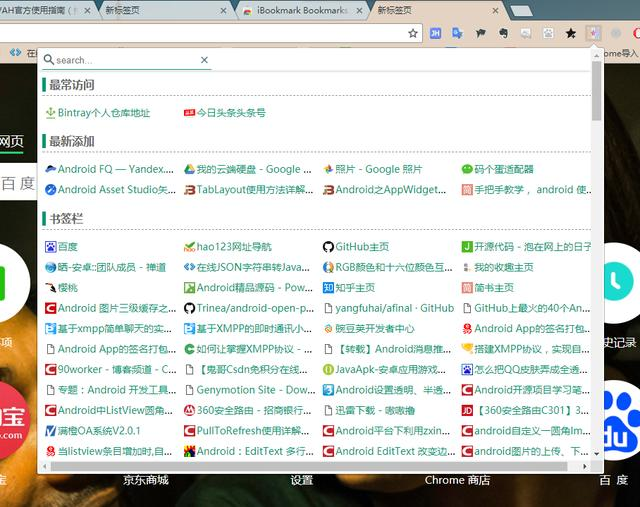Image resolution: width=640 pixels, height=507 pixels.
Task: Open 晒-安卓::团队成员 - 禅道 bookmark
Action: tap(105, 267)
